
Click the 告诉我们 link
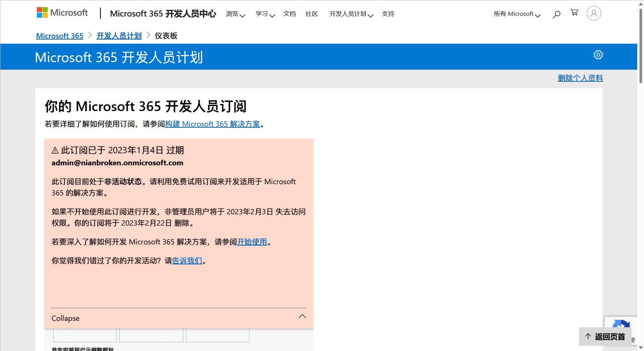(x=187, y=261)
